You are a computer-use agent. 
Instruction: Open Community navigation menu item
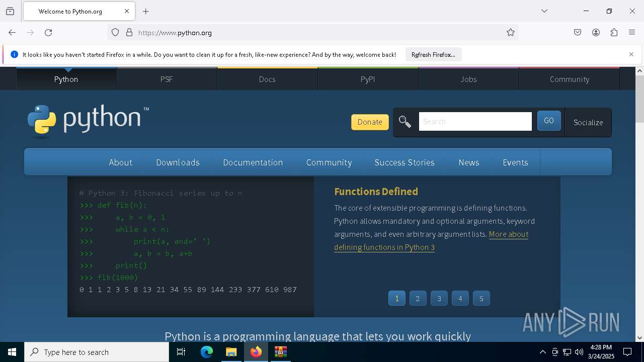tap(329, 162)
